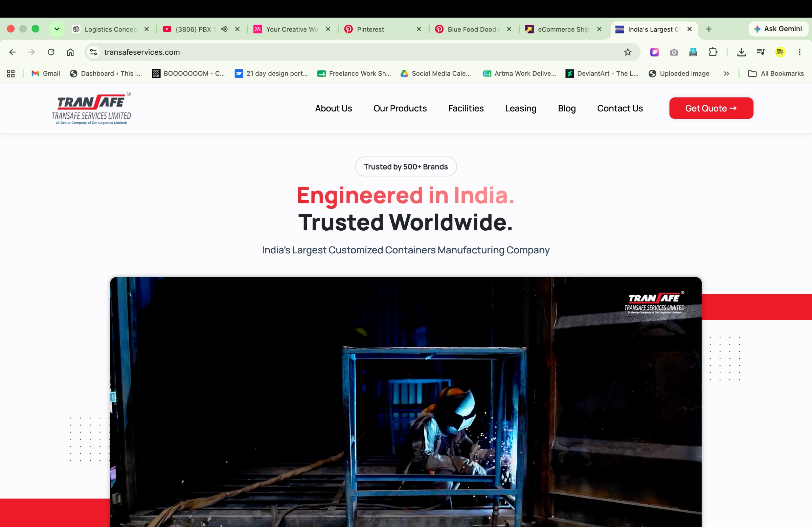Click the Transafe Services logo in header

pos(91,109)
